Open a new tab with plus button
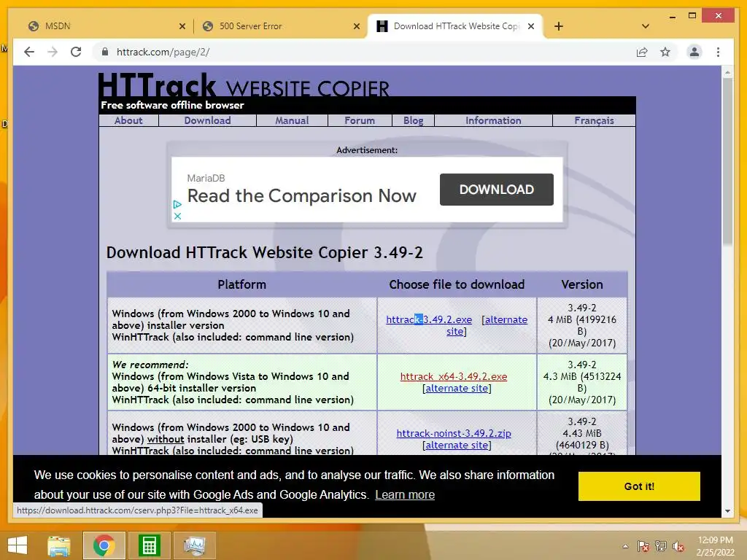This screenshot has width=747, height=560. coord(559,26)
